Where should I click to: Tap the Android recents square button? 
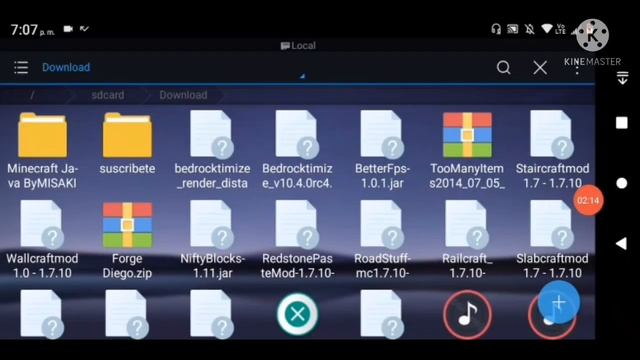622,122
